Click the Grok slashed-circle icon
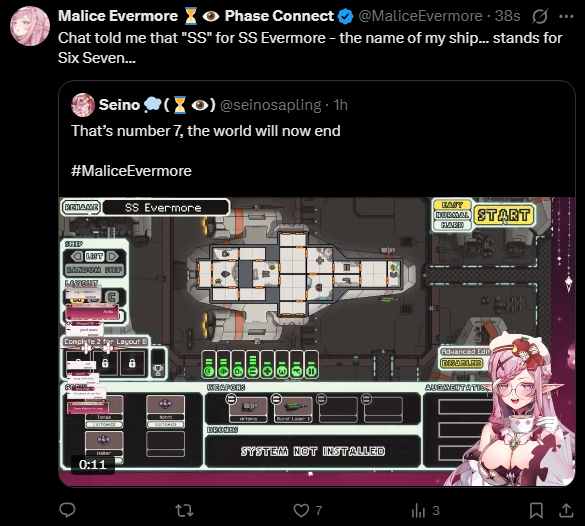 tap(540, 16)
